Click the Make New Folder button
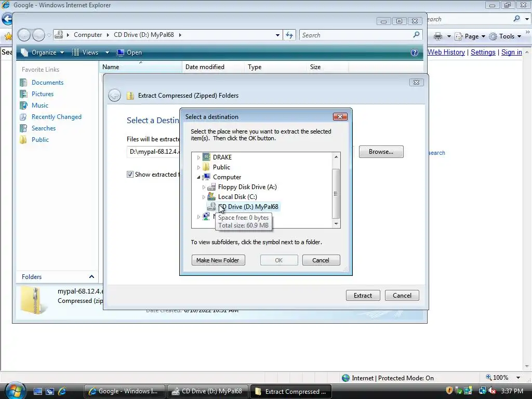The image size is (532, 399). coord(218,260)
